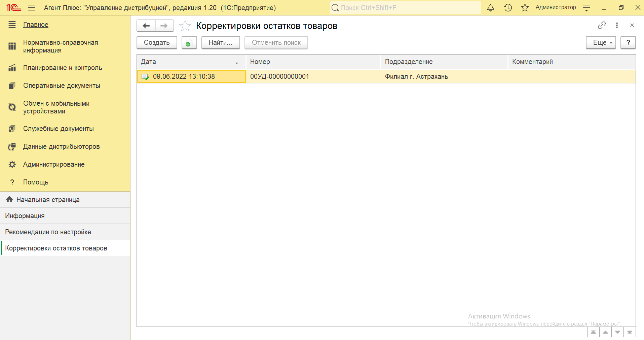The width and height of the screenshot is (644, 340).
Task: Switch to Корректировки остатков товаров tab
Action: coord(65,248)
